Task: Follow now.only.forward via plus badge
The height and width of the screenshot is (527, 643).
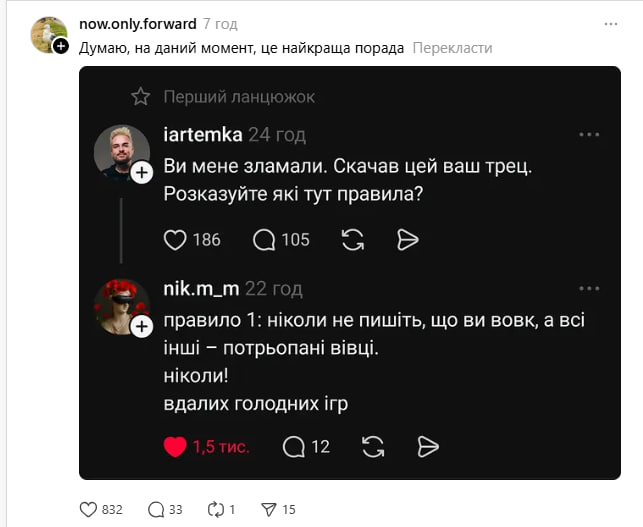Action: 61,46
